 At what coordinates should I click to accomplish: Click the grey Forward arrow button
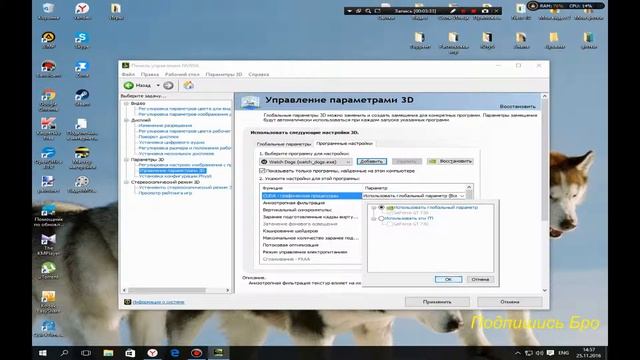168,85
